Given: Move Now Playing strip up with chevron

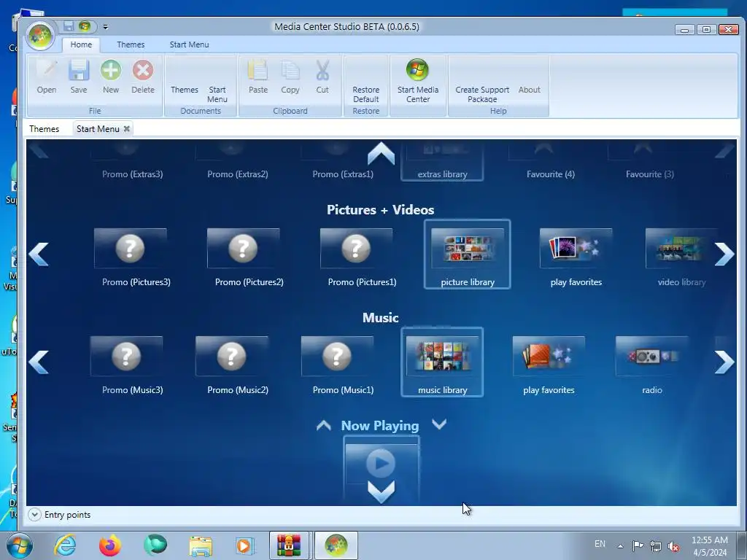Looking at the screenshot, I should [323, 425].
